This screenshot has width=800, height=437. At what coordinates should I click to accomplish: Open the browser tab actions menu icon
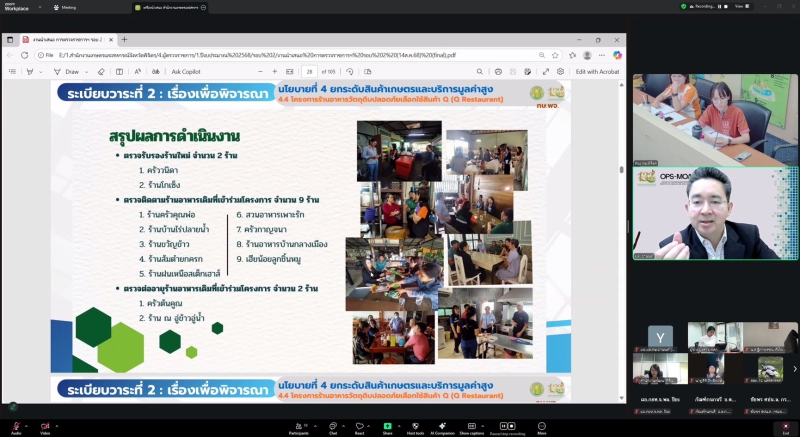10,39
